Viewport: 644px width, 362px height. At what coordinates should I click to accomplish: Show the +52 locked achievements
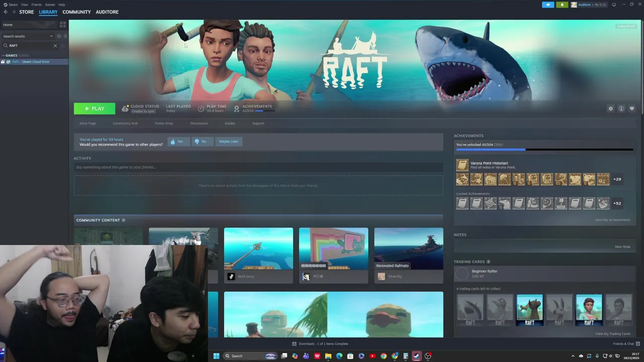[617, 204]
